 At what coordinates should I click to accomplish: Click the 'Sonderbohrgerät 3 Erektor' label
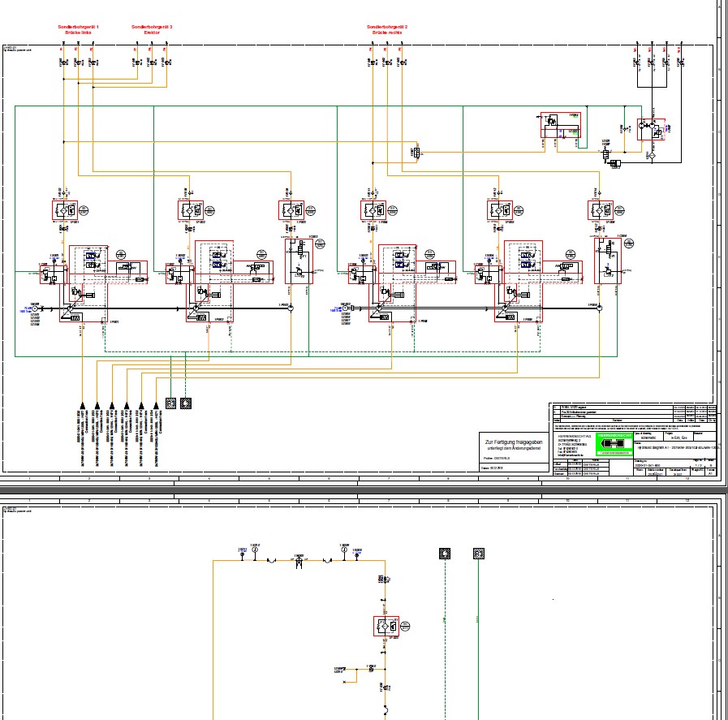coord(152,28)
